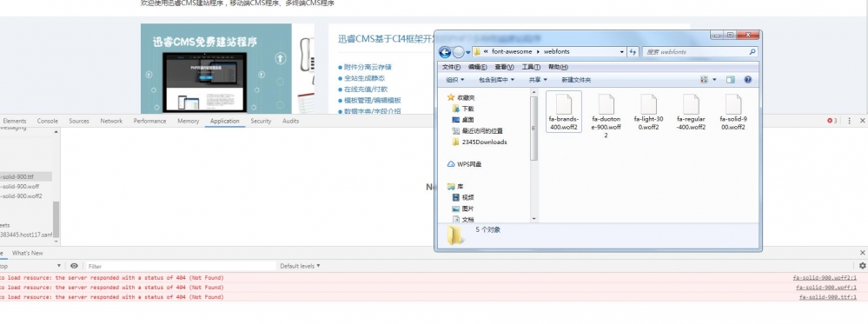Toggle the Explorer preview pane icon
The width and height of the screenshot is (868, 324).
pos(730,80)
